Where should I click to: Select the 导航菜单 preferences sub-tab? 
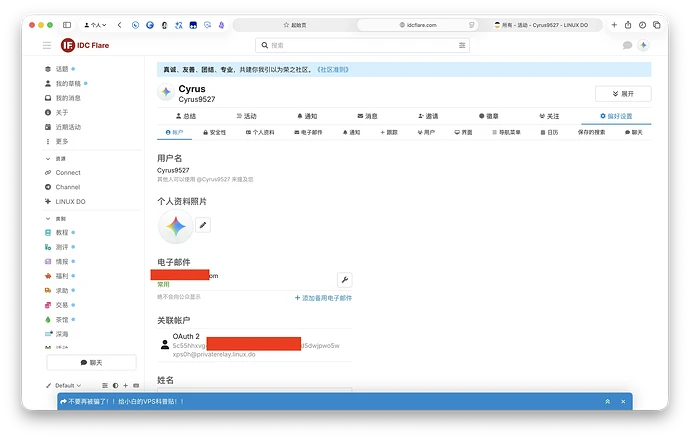[506, 133]
